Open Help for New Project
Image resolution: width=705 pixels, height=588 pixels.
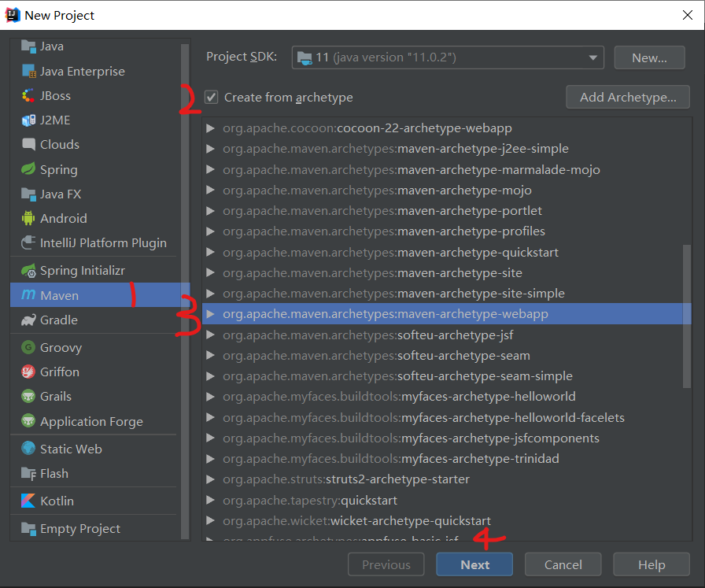tap(651, 564)
